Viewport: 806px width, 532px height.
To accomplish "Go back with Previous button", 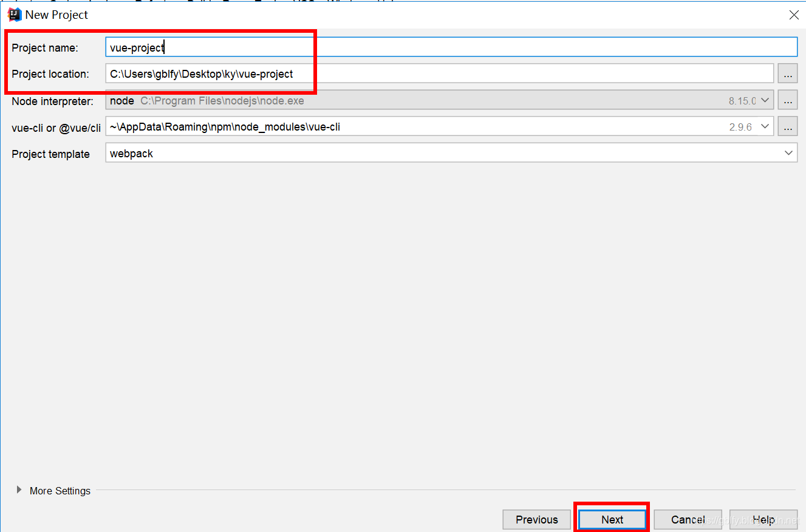I will [x=537, y=520].
